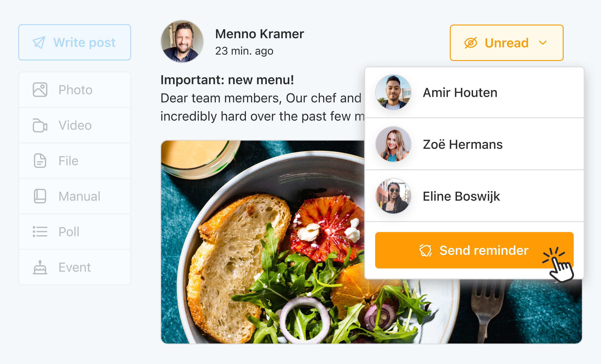The width and height of the screenshot is (601, 364).
Task: Click the Video camera icon
Action: pos(40,125)
